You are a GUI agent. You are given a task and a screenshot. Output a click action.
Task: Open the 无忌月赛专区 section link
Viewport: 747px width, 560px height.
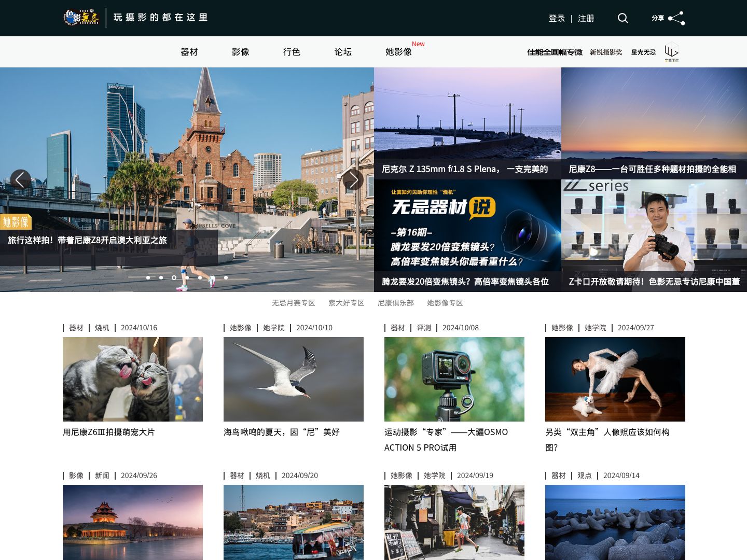294,303
